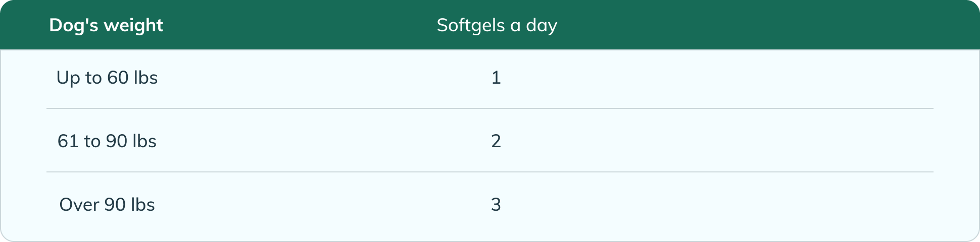Select the softgel count "1" cell

pos(496,78)
